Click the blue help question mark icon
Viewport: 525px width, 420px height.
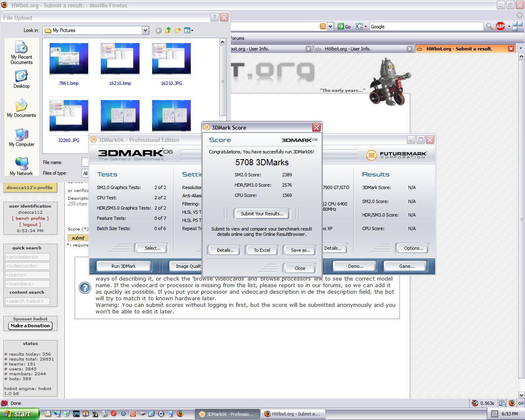[84, 288]
